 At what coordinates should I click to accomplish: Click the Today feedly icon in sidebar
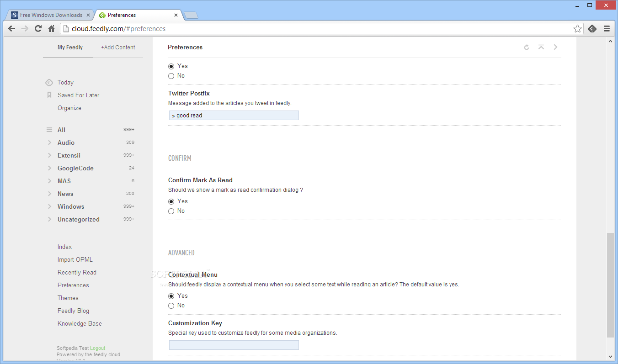click(49, 83)
